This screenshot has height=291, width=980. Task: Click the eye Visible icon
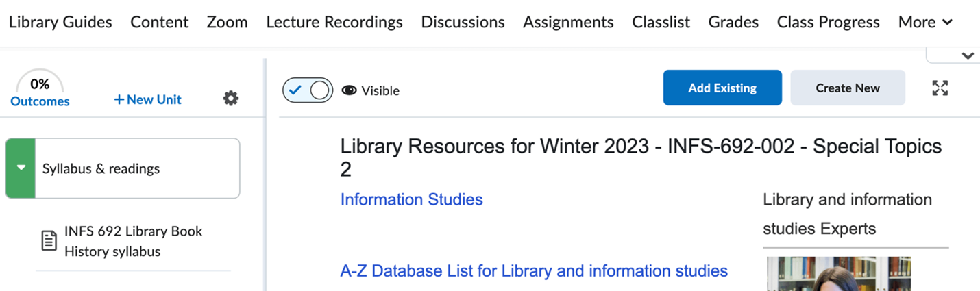pyautogui.click(x=350, y=90)
